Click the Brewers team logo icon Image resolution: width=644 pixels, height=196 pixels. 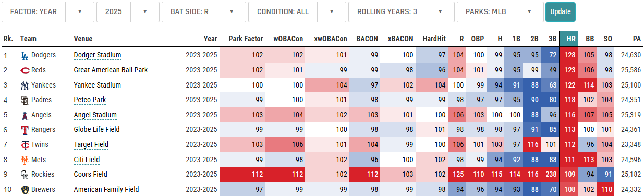coord(25,190)
